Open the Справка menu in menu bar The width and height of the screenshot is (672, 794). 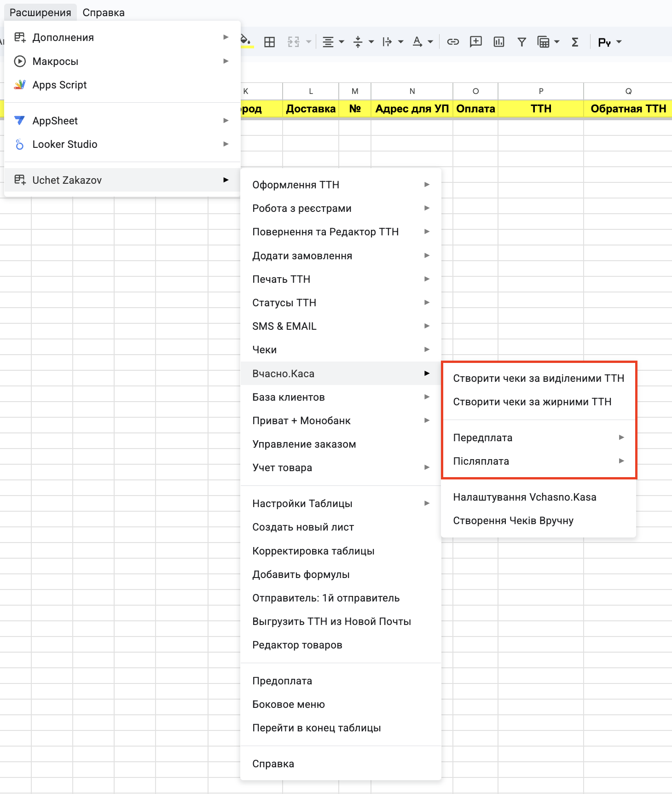[x=104, y=12]
